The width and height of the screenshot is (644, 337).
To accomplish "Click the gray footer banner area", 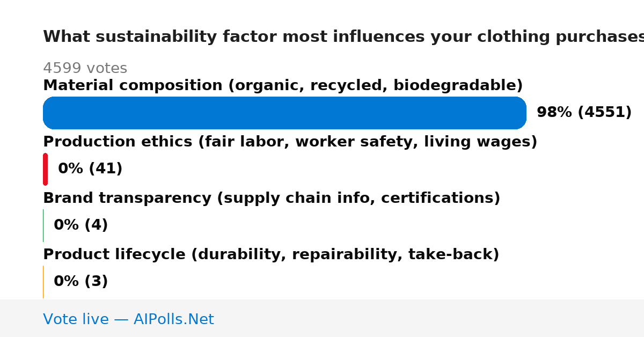I will 322,318.
